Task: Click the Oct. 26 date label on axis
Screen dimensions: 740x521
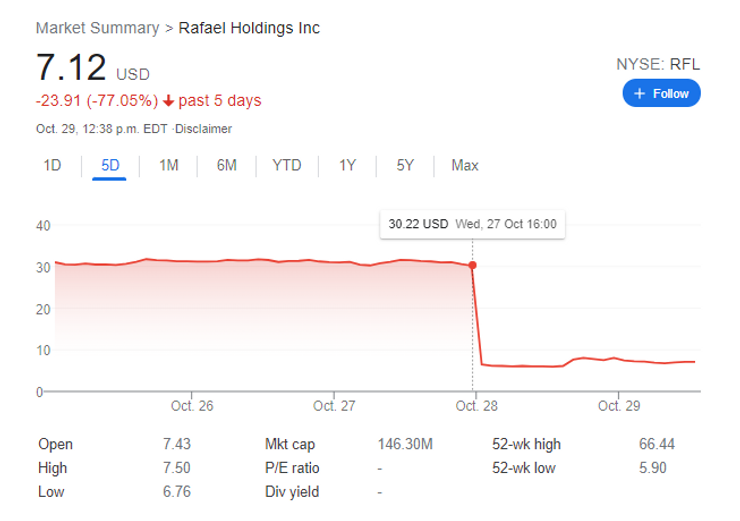Action: pyautogui.click(x=193, y=406)
